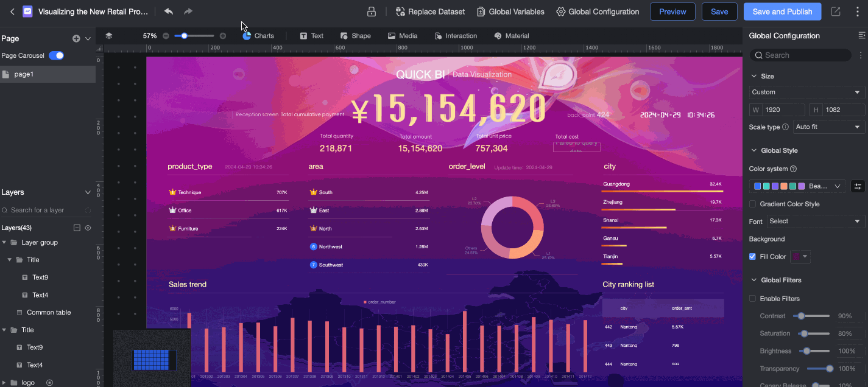Open the Scale type dropdown
The image size is (868, 387).
pos(828,127)
